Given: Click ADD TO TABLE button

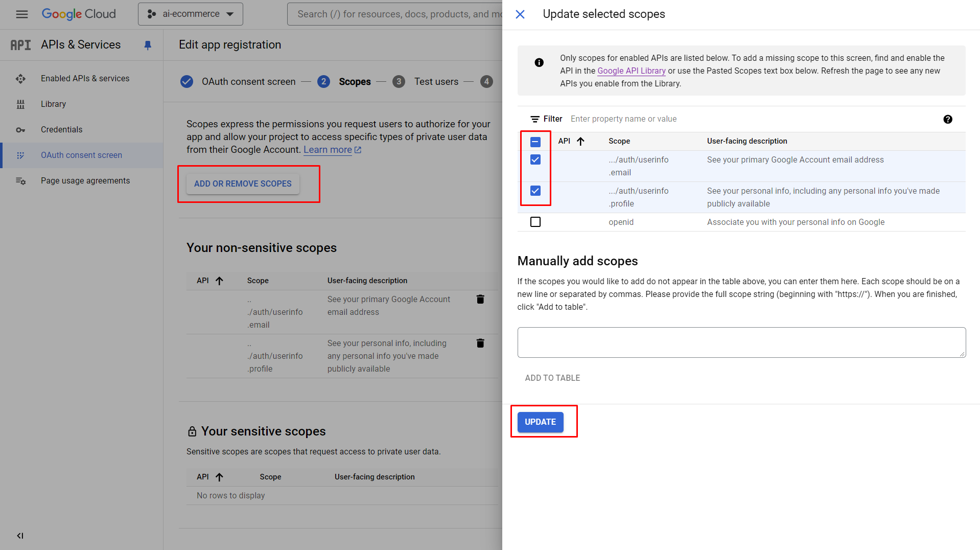Looking at the screenshot, I should (x=552, y=378).
